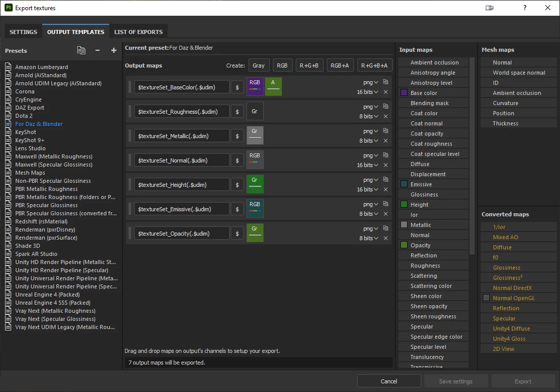560x392 pixels.
Task: Click the Input maps scrollbar
Action: coord(472,156)
